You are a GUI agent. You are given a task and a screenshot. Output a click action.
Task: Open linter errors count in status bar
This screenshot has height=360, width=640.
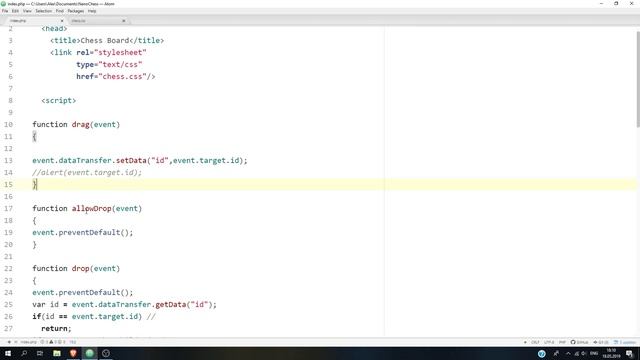[44, 342]
